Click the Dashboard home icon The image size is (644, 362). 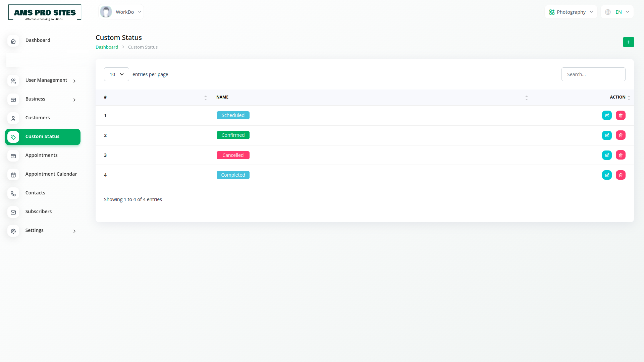[x=13, y=41]
